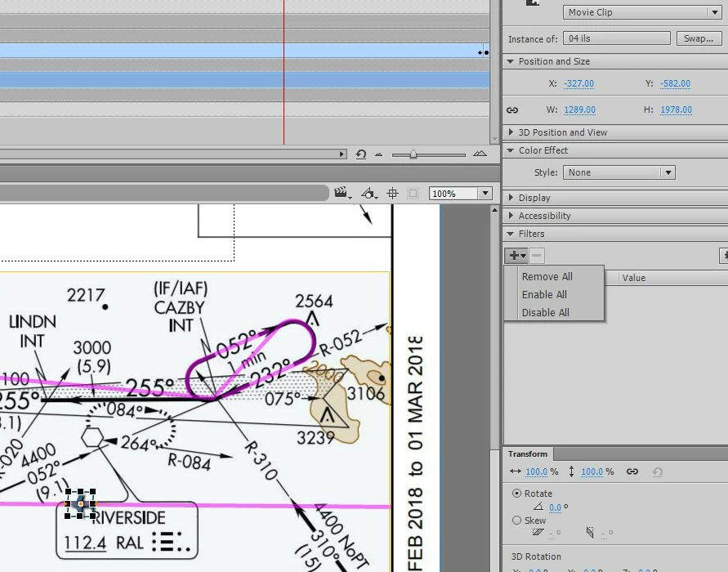728x572 pixels.
Task: Click the red playhead line in timeline
Action: point(284,72)
